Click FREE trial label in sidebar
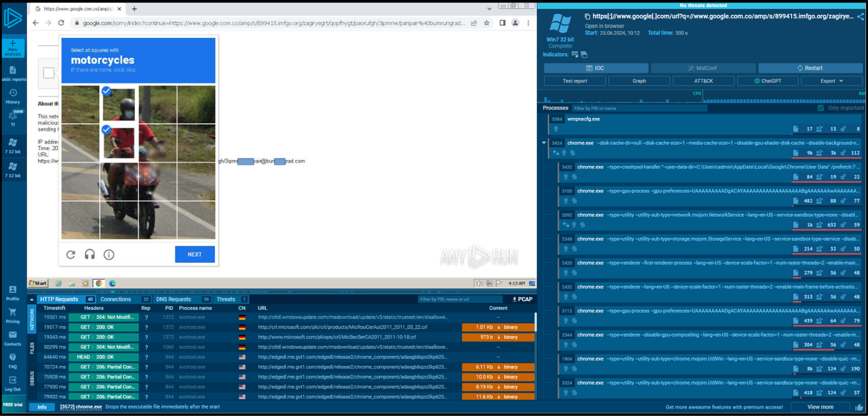The image size is (868, 416). [x=13, y=404]
